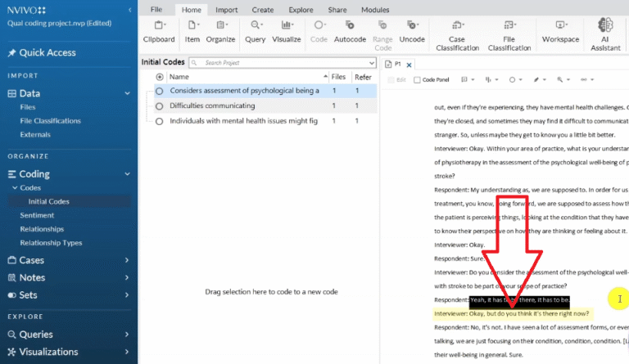
Task: Run Autocode from the ribbon
Action: coord(350,32)
